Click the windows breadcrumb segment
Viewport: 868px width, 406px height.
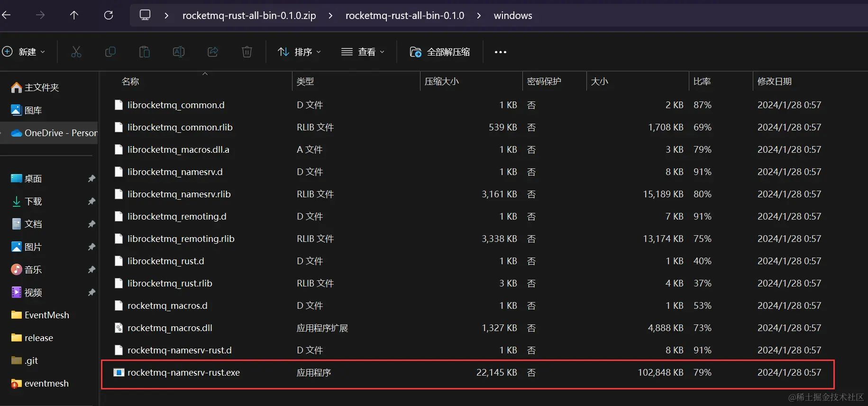(x=513, y=16)
